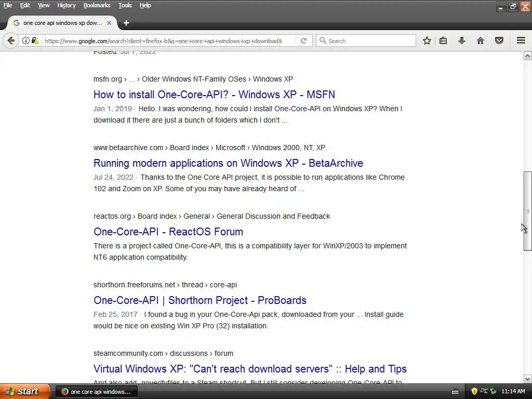Open the Security Center shield tray icon
532x399 pixels.
click(x=474, y=392)
